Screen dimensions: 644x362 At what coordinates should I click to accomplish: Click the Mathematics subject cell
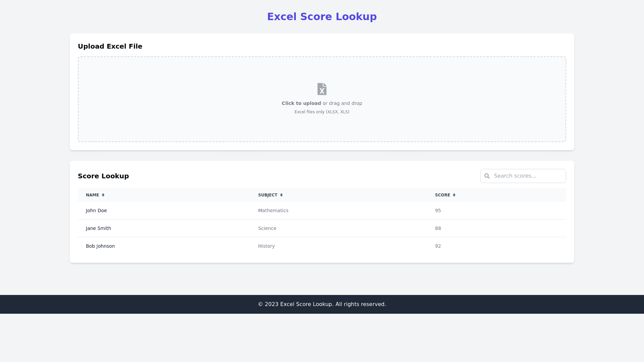pos(273,210)
